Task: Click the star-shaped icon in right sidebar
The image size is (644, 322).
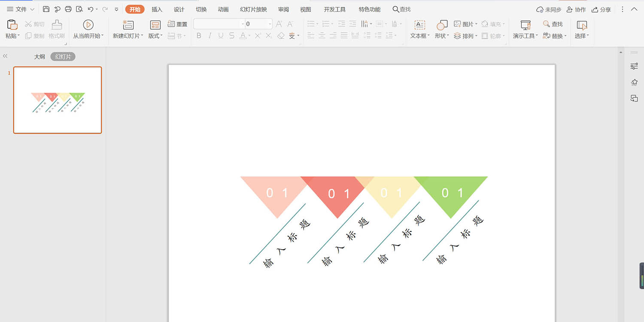Action: [x=634, y=82]
